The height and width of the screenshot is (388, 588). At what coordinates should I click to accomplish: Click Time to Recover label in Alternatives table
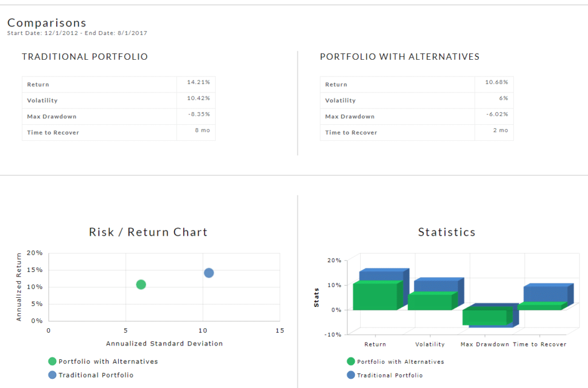point(351,133)
